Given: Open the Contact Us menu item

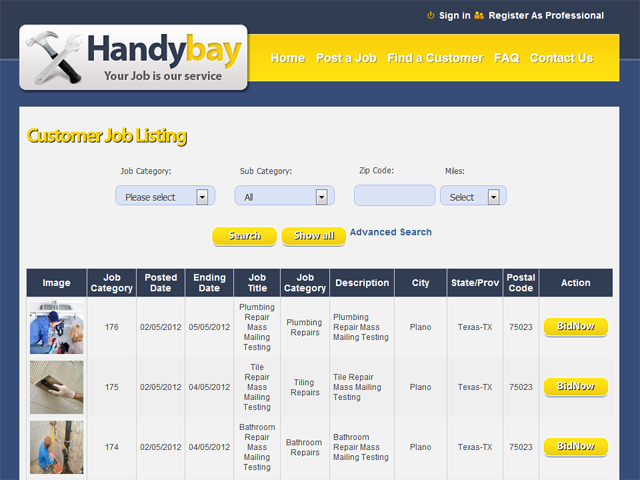Looking at the screenshot, I should tap(561, 58).
